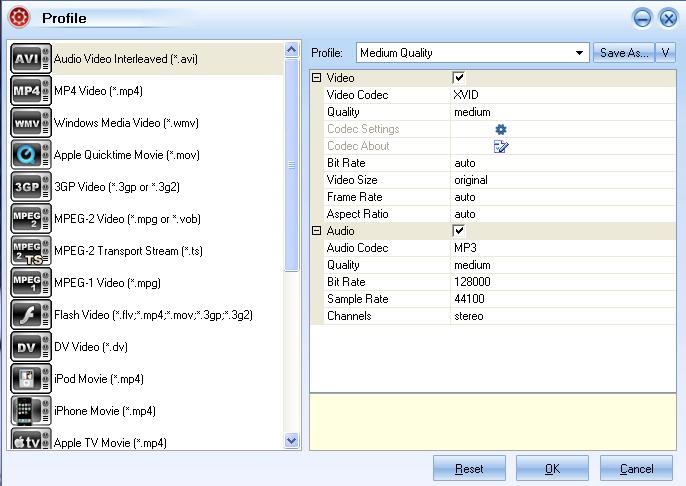Select DV Video (*.dv) label
The width and height of the screenshot is (686, 486).
pos(91,346)
